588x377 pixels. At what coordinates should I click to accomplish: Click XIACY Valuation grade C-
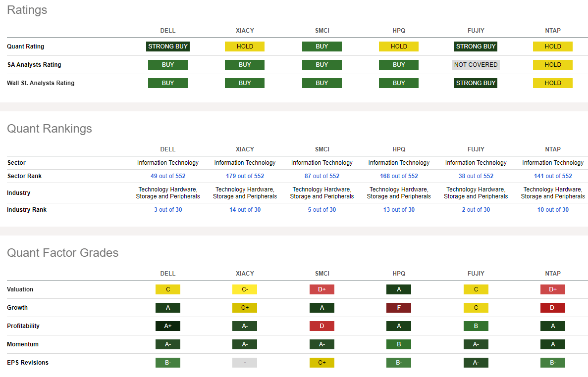[x=245, y=289]
